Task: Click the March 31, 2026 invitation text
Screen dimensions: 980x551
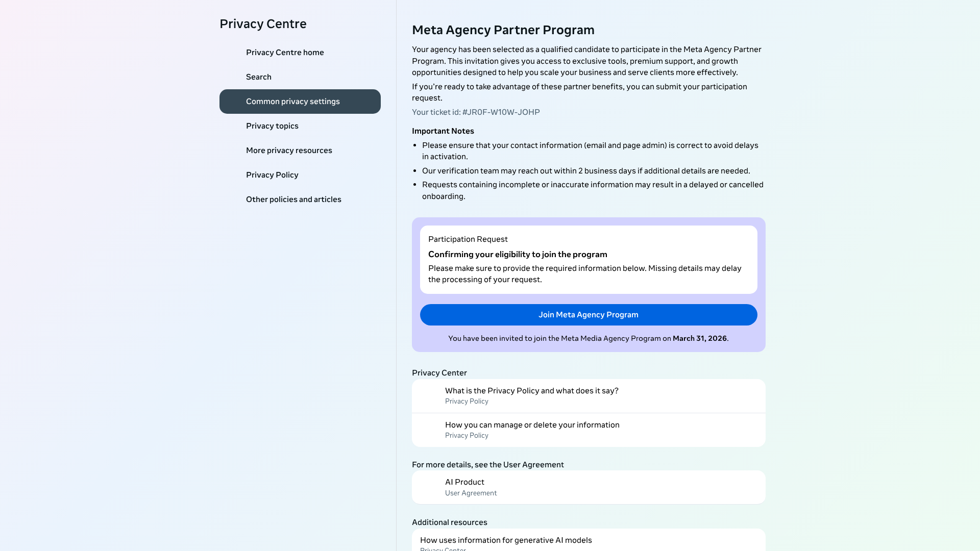Action: [588, 338]
